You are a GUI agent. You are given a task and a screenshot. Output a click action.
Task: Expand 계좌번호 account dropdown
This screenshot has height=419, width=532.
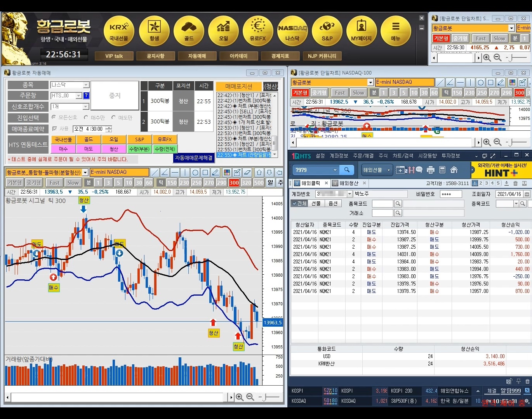tap(349, 194)
